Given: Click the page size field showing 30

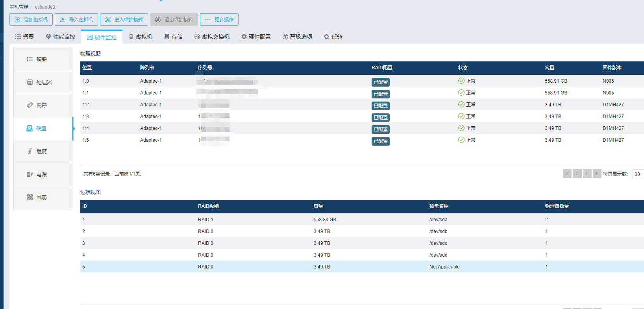Looking at the screenshot, I should [638, 174].
